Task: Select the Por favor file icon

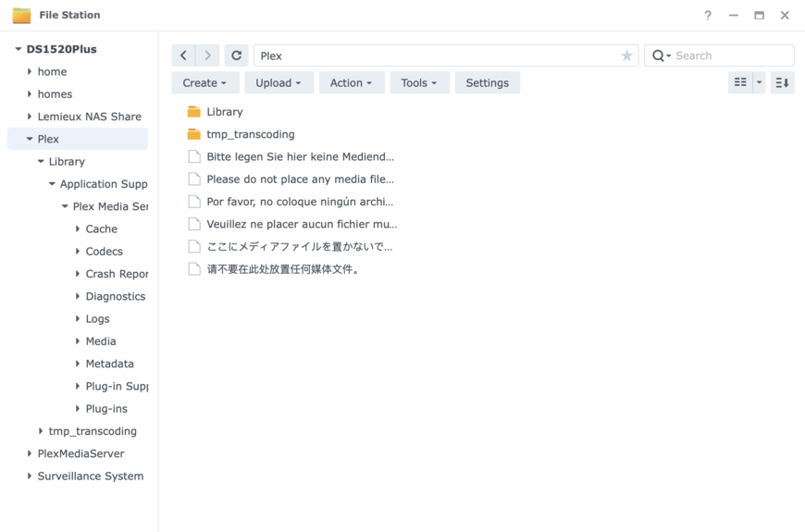Action: 194,202
